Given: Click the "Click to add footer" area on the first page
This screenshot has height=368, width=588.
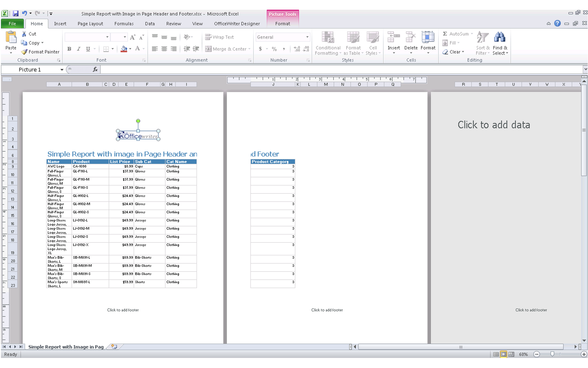Looking at the screenshot, I should click(x=123, y=310).
